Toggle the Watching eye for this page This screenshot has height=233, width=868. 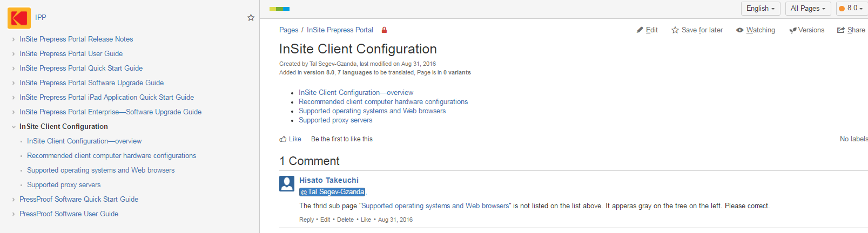[x=740, y=30]
